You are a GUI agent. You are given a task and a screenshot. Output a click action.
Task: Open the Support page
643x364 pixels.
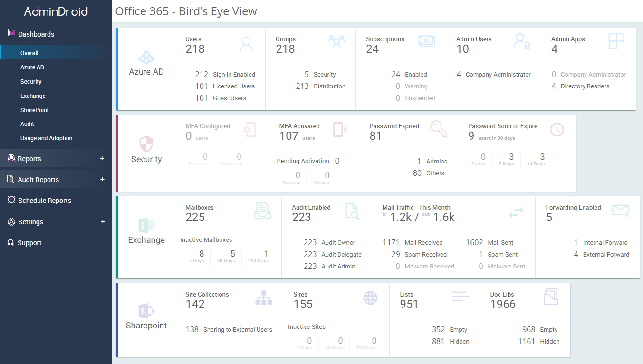click(x=29, y=243)
